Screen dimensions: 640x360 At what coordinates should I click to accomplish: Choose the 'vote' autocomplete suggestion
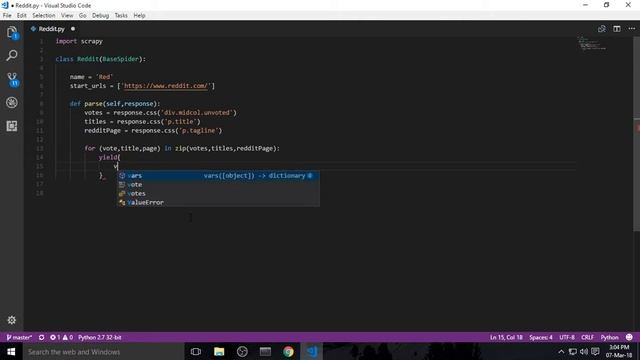(218, 184)
